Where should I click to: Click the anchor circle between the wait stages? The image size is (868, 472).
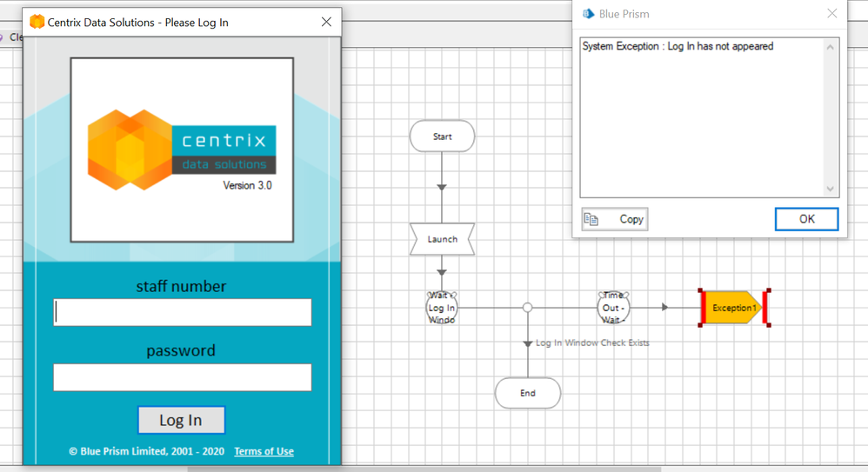point(528,308)
